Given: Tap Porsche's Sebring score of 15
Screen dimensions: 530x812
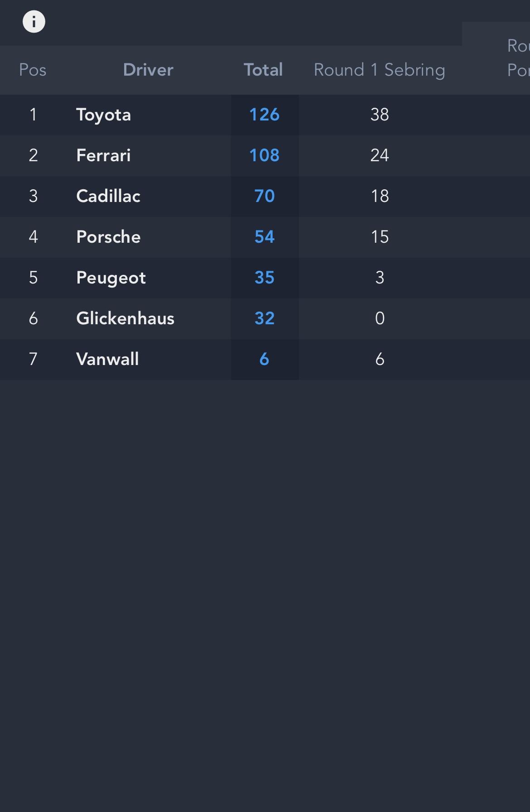Looking at the screenshot, I should click(380, 237).
